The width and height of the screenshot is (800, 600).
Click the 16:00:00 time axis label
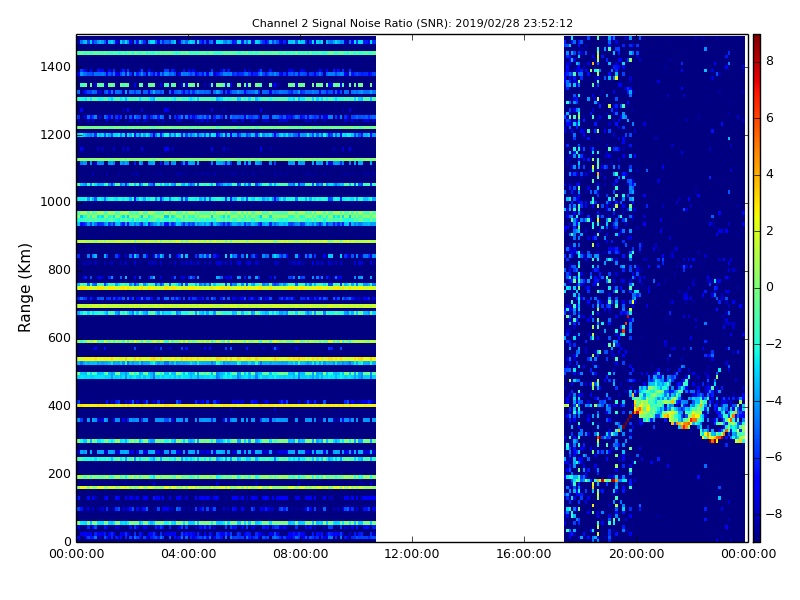coord(524,554)
